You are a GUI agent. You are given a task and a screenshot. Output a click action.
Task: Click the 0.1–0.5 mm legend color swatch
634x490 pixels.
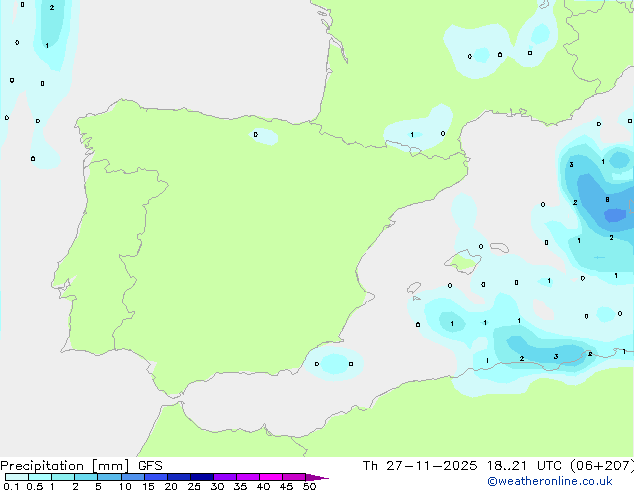point(17,477)
